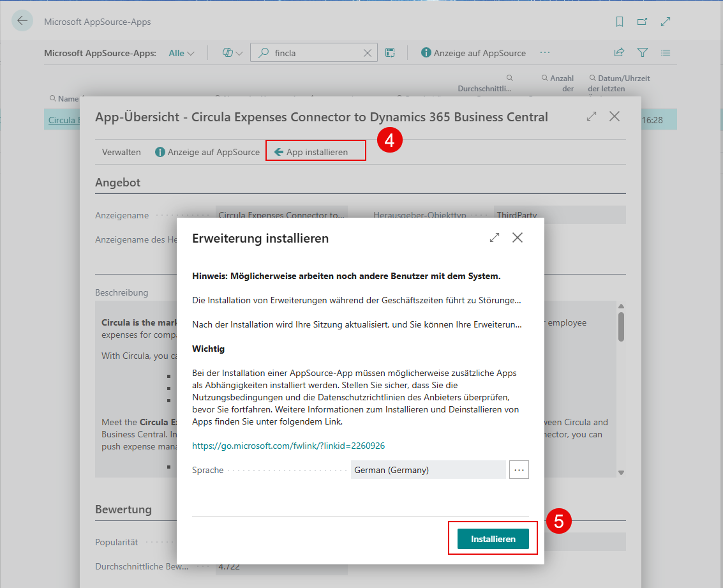723x588 pixels.
Task: Expand the Erweiterung installieren dialog
Action: point(495,237)
